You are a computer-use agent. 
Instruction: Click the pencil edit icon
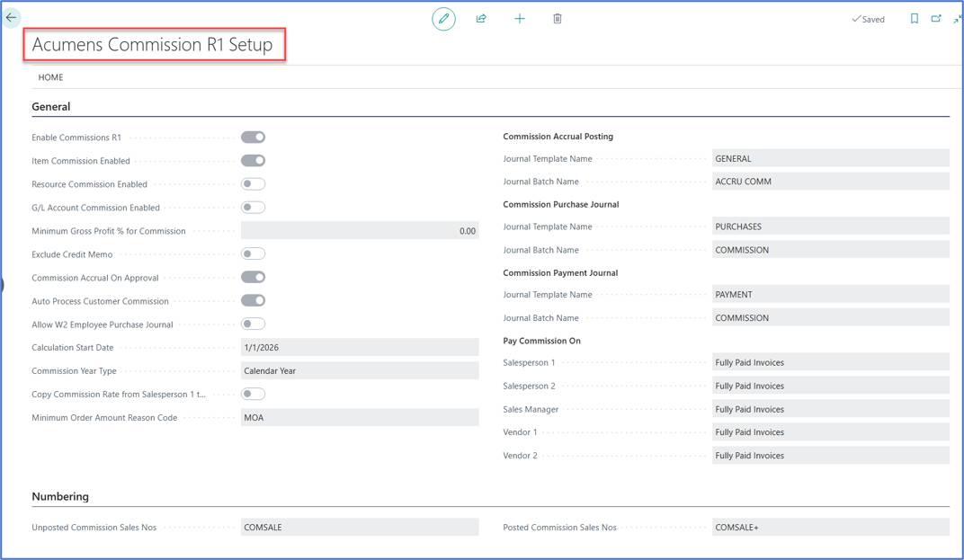pyautogui.click(x=443, y=19)
